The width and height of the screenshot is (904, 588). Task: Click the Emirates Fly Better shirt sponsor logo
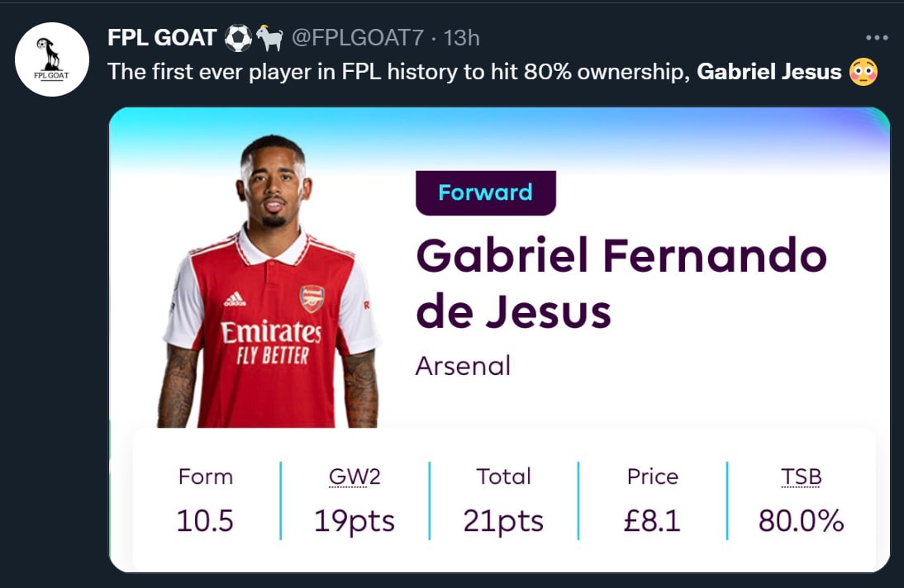coord(270,342)
